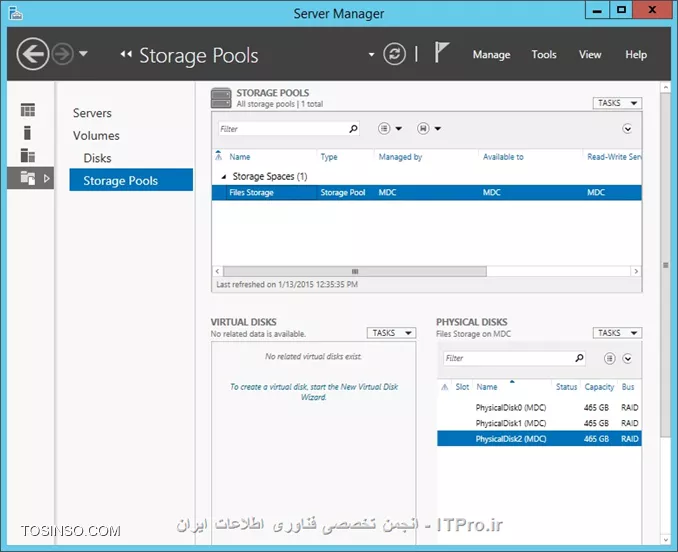Open the Virtual Disks TASKS dropdown
Viewport: 678px width, 552px height.
pos(391,333)
